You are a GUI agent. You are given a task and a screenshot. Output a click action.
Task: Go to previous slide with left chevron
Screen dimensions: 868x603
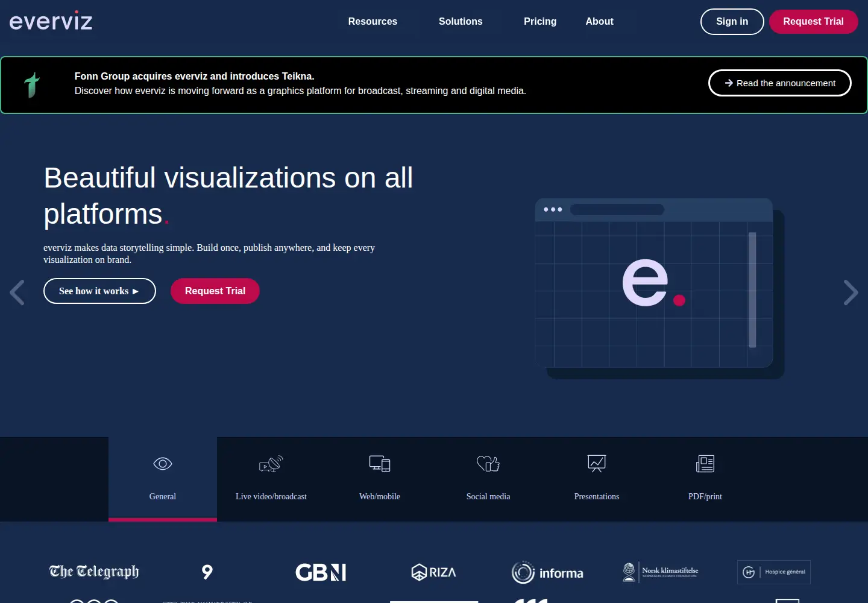coord(17,292)
